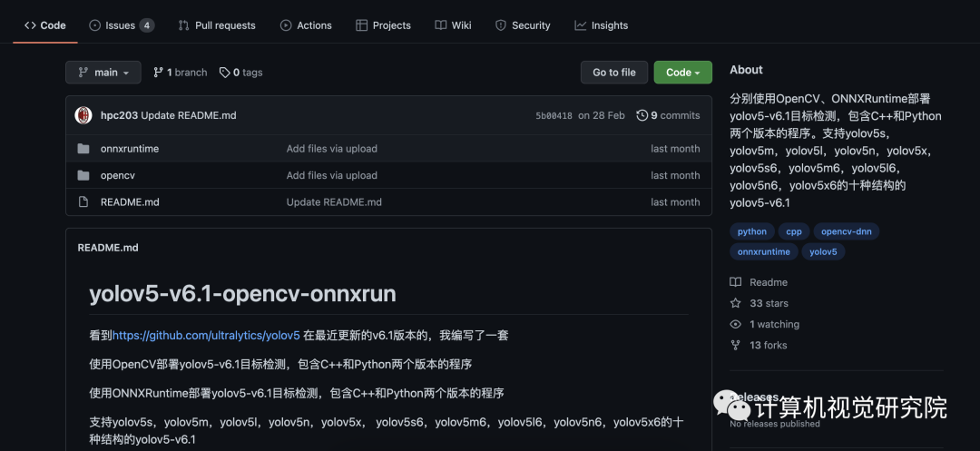This screenshot has height=451, width=980.
Task: View the Insights tab
Action: click(x=602, y=25)
